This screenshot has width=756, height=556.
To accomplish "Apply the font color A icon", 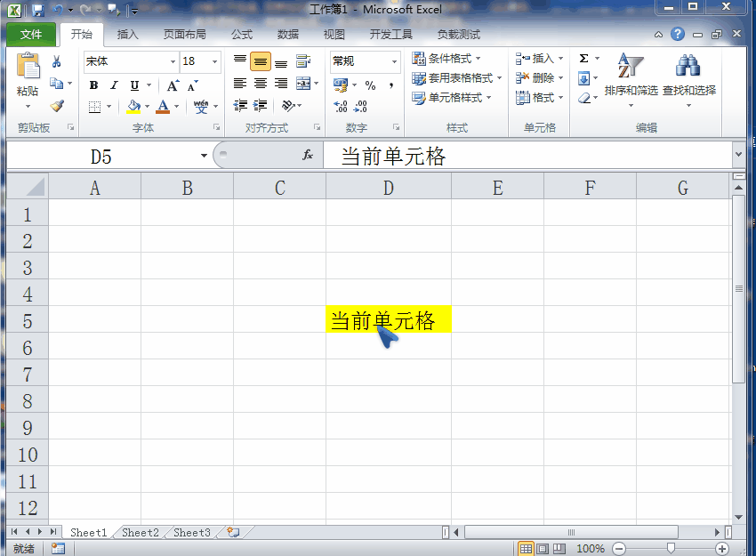I will click(x=163, y=106).
